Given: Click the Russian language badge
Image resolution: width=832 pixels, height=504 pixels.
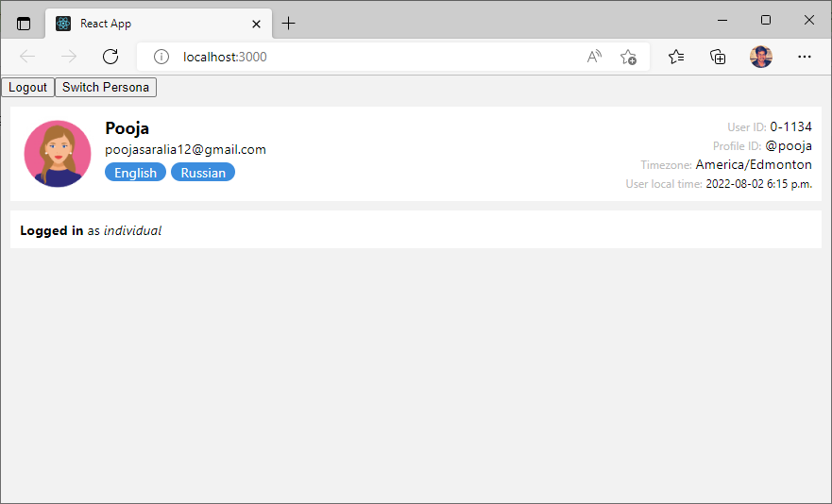Looking at the screenshot, I should click(203, 173).
